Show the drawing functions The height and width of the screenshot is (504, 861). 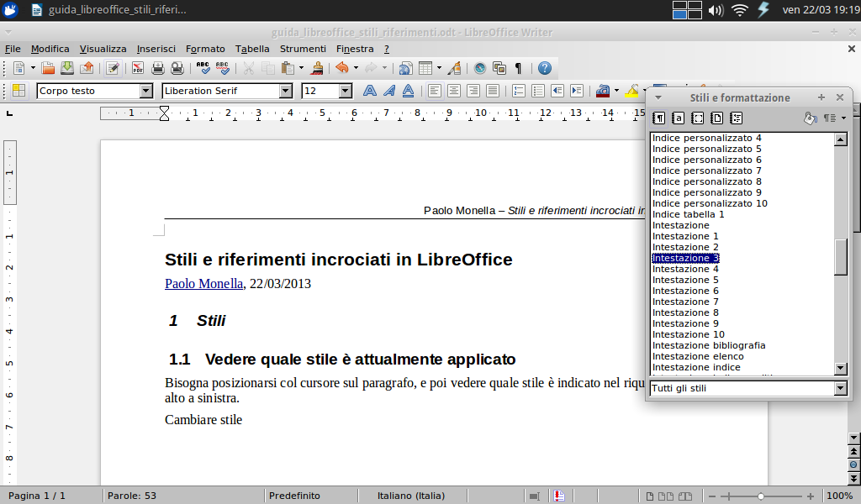454,68
